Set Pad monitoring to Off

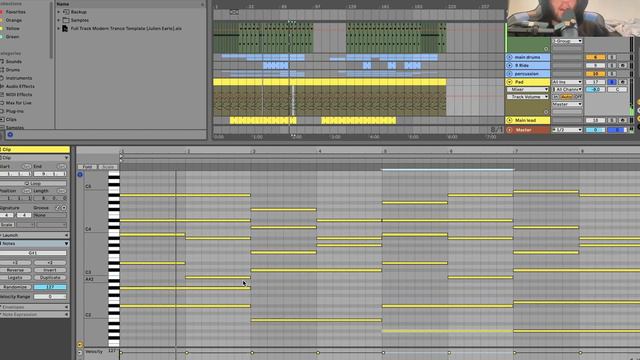coord(578,97)
